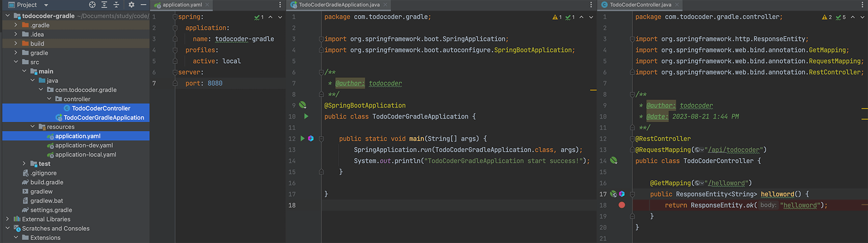
Task: Go to next highlighted error in TodoCoderController editor
Action: pos(863,17)
